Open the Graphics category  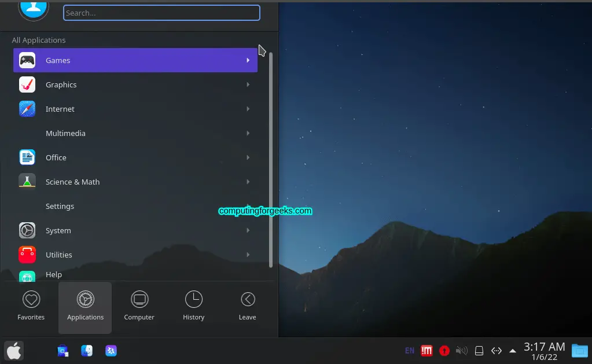(x=135, y=84)
